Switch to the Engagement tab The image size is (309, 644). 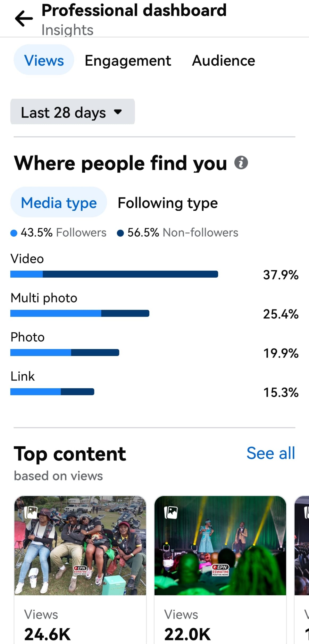(x=128, y=61)
